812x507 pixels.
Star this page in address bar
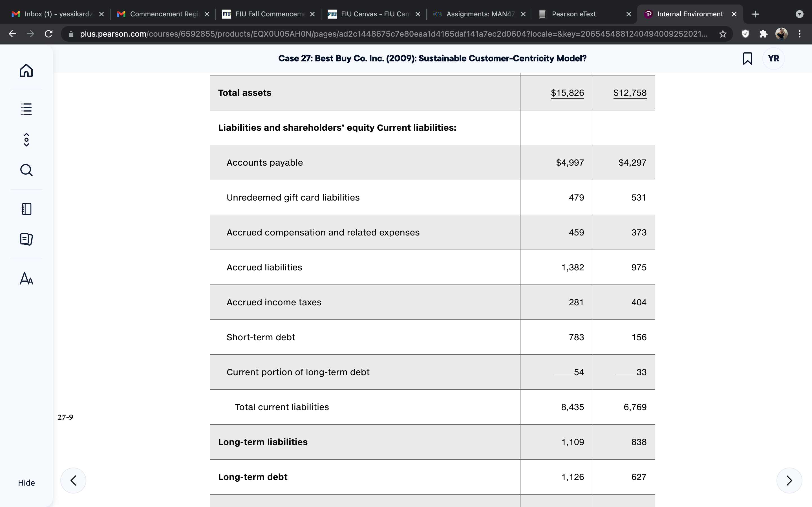723,34
